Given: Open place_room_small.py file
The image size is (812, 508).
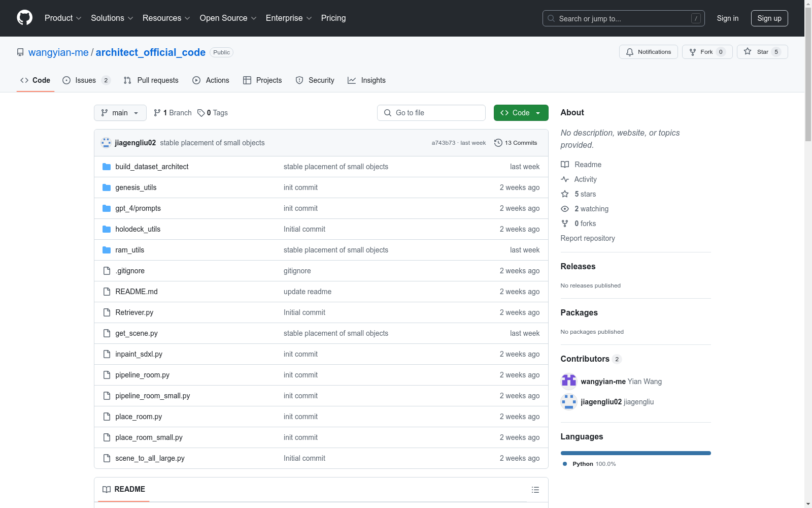Looking at the screenshot, I should [149, 437].
